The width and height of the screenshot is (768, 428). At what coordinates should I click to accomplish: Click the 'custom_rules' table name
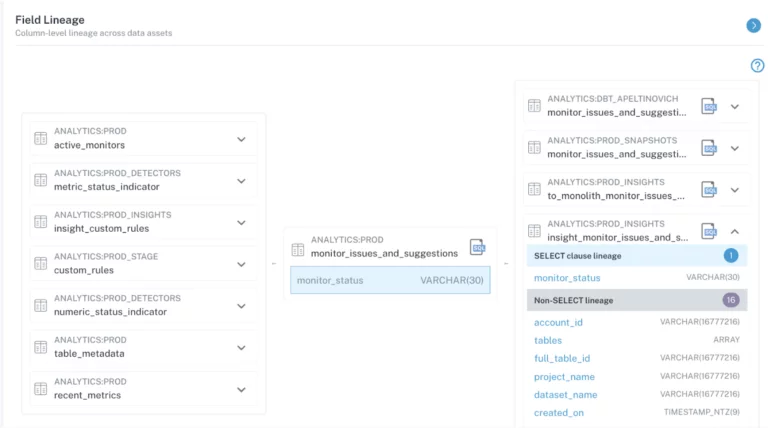(x=84, y=270)
